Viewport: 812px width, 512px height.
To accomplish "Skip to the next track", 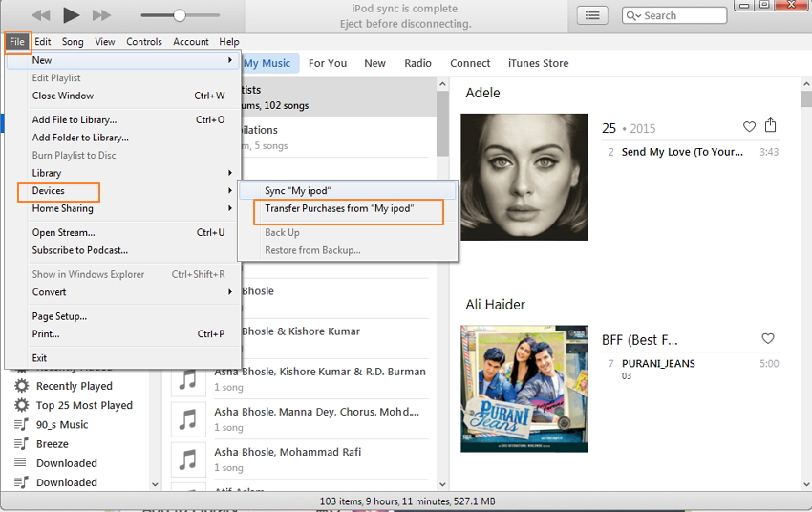I will (x=101, y=15).
